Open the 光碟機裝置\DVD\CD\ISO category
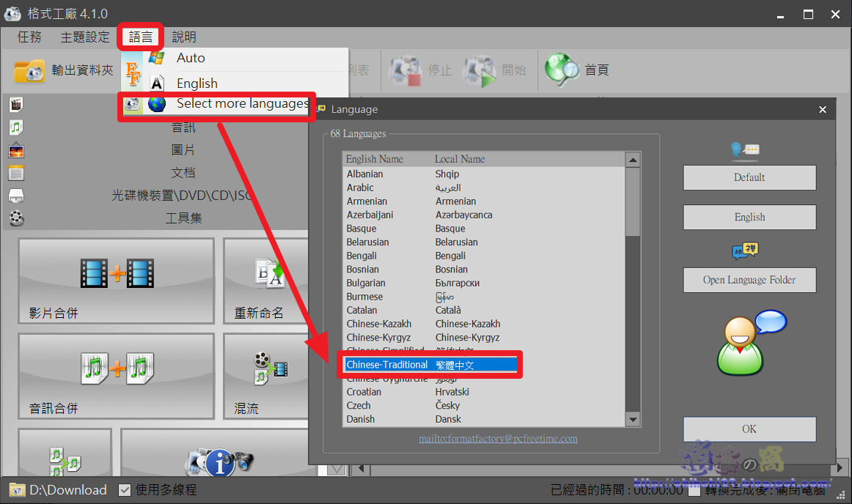The width and height of the screenshot is (852, 504). click(183, 195)
